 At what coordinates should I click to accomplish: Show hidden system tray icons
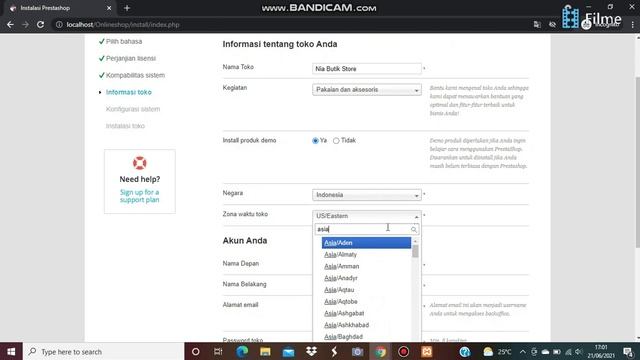pyautogui.click(x=523, y=351)
